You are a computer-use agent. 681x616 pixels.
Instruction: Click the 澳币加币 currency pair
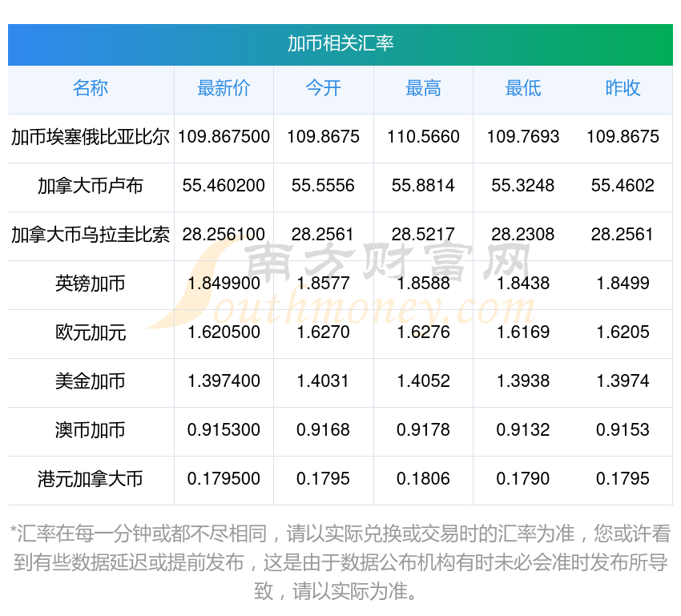[x=91, y=430]
